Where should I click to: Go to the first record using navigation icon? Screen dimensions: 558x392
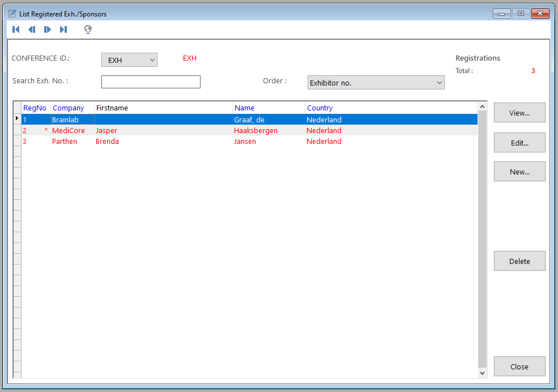[x=16, y=29]
